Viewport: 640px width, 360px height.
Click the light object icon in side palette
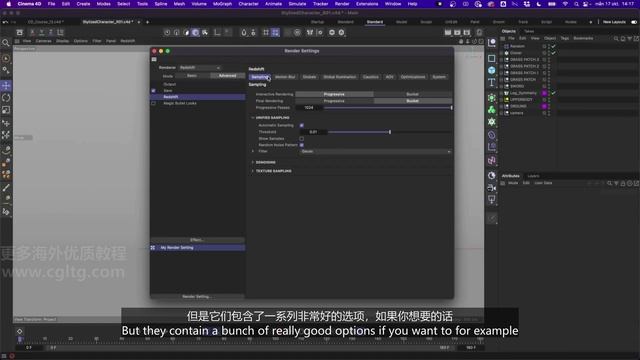pos(492,200)
